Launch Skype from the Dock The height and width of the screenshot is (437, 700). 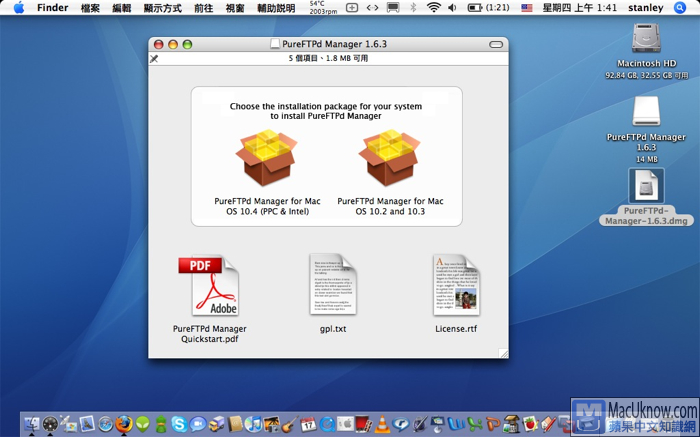tap(179, 425)
